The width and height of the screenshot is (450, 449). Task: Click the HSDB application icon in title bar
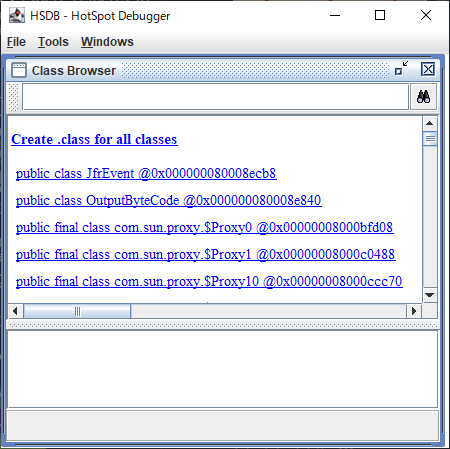coord(16,15)
